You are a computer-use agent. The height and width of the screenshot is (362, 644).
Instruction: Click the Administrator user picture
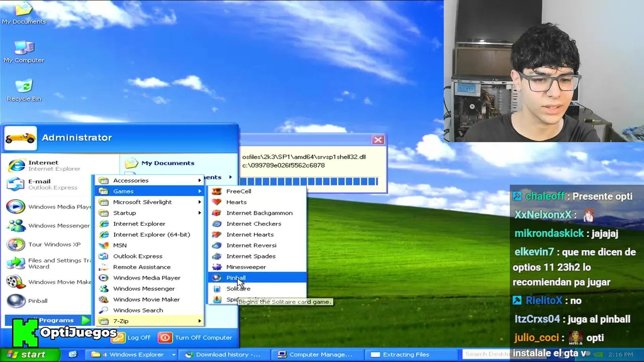(x=21, y=138)
